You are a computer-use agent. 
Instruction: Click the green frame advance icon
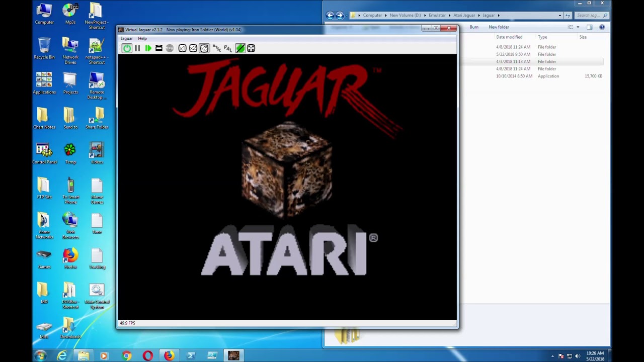point(148,48)
